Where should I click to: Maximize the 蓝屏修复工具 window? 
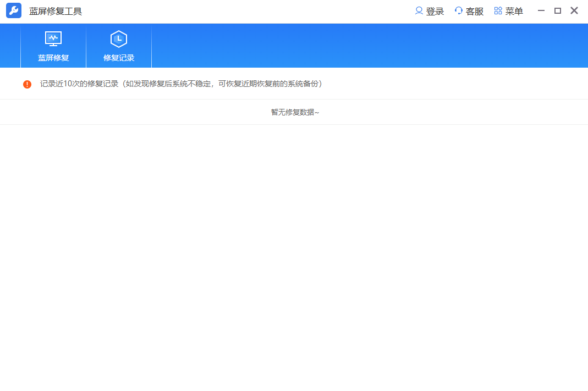click(558, 11)
